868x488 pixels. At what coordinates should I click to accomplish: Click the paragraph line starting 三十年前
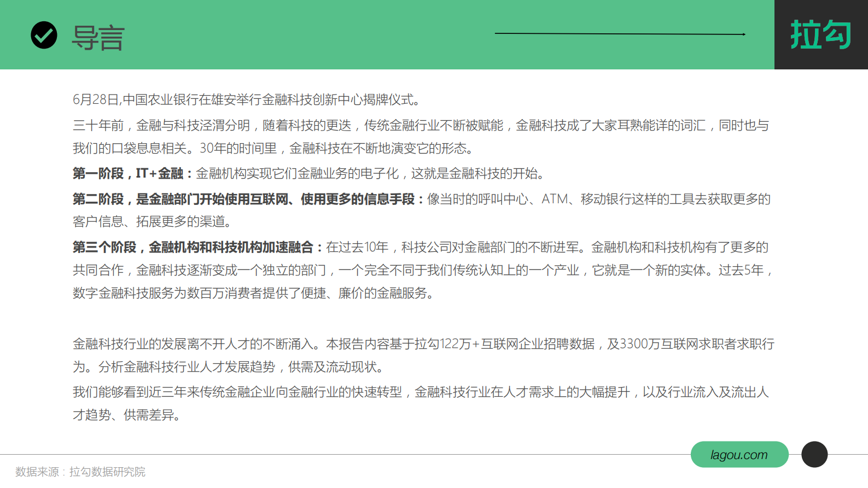coord(420,126)
